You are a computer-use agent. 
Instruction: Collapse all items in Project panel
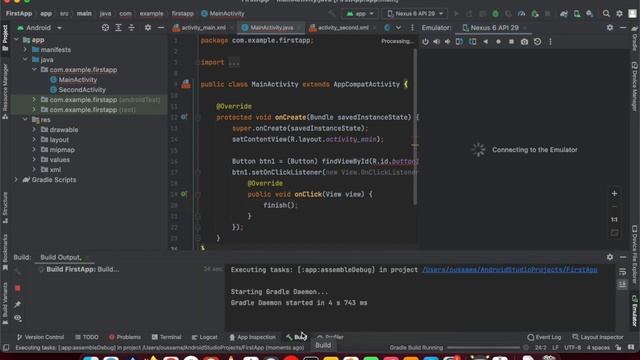click(131, 28)
